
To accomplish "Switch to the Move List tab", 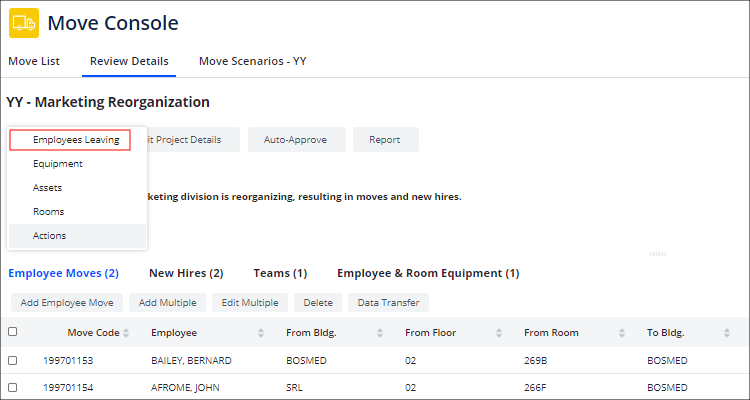I will coord(34,61).
